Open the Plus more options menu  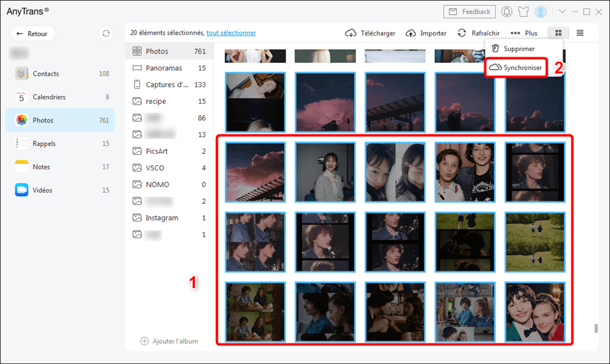tap(523, 33)
